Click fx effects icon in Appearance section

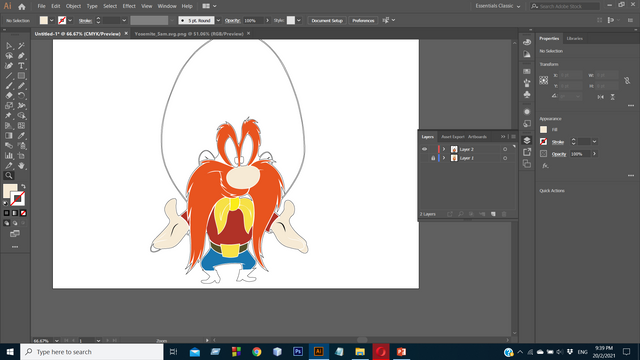pos(545,166)
